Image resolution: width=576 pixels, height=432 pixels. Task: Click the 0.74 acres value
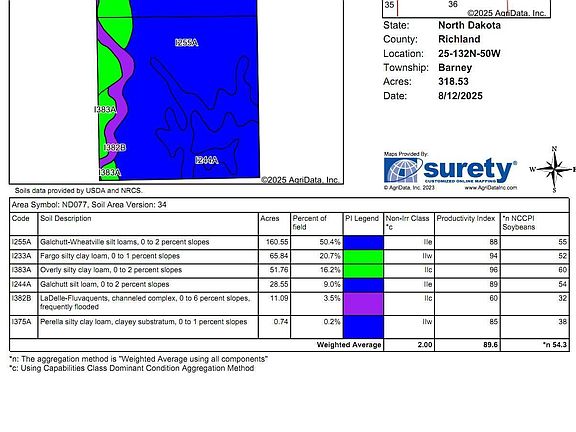281,322
